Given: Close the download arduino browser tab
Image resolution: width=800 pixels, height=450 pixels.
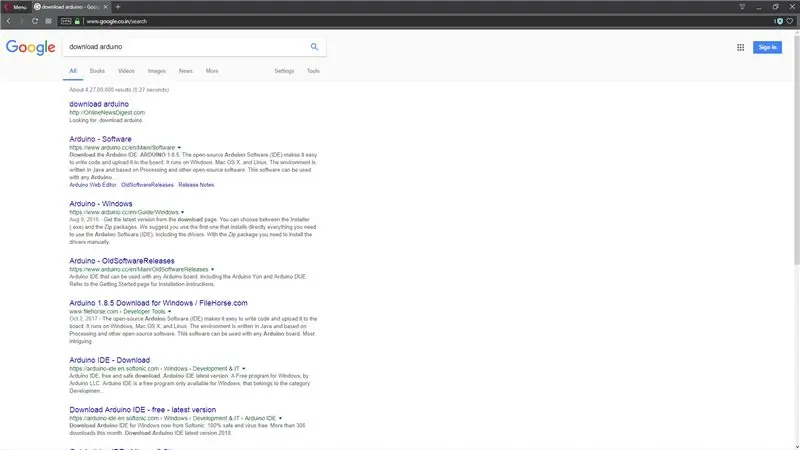Looking at the screenshot, I should point(106,7).
